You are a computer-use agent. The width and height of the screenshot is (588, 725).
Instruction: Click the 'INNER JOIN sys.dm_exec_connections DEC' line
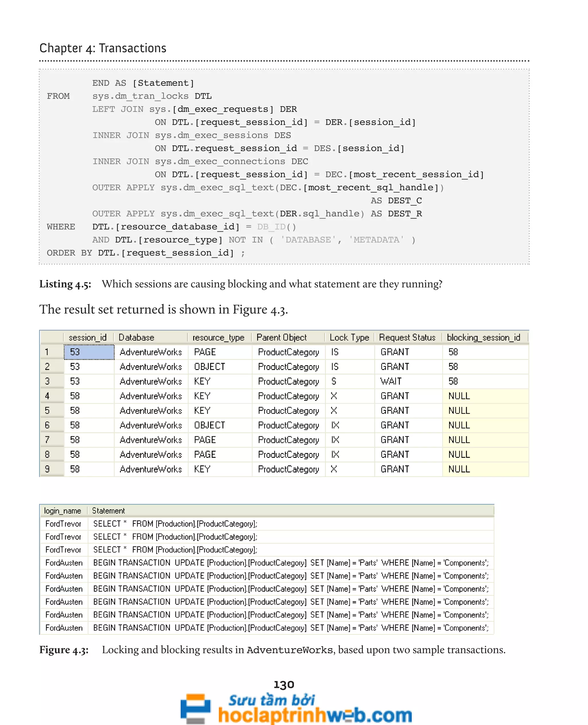point(200,162)
